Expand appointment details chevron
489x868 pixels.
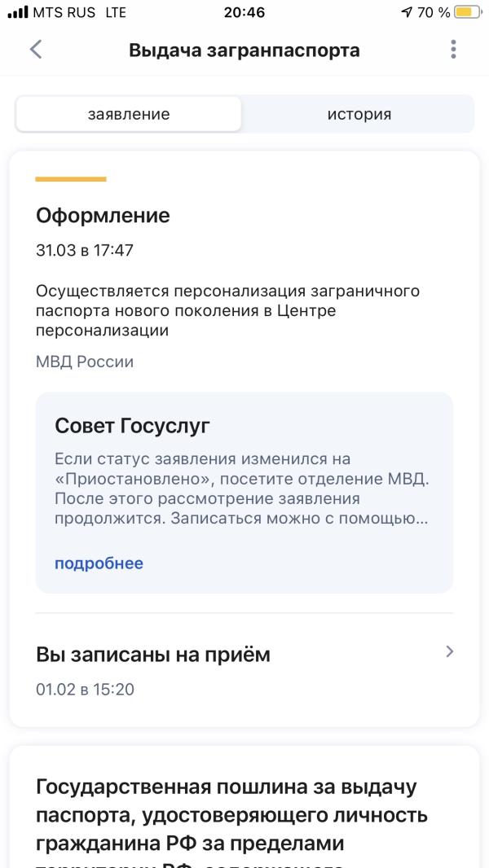449,651
